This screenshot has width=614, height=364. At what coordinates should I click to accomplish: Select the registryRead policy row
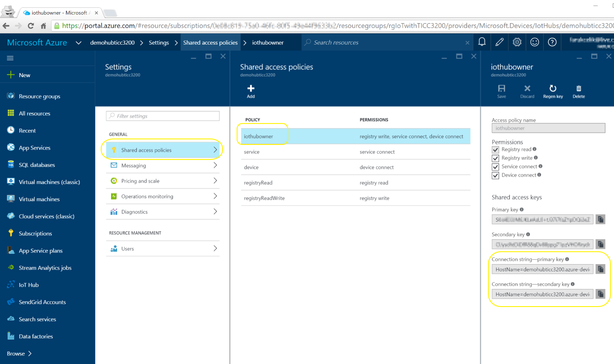(355, 183)
